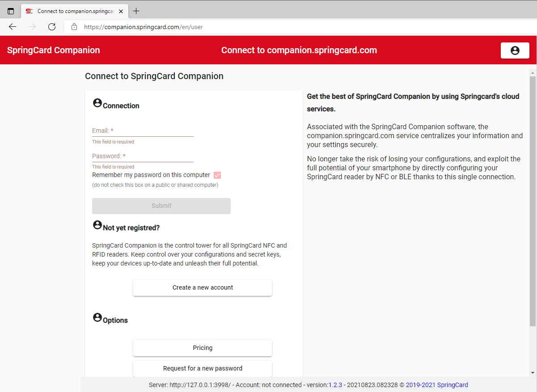Open the account menu via header person icon
The height and width of the screenshot is (392, 537).
(x=515, y=50)
